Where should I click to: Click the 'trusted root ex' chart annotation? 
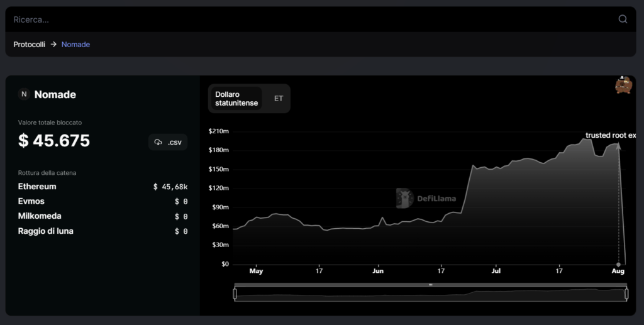point(610,135)
